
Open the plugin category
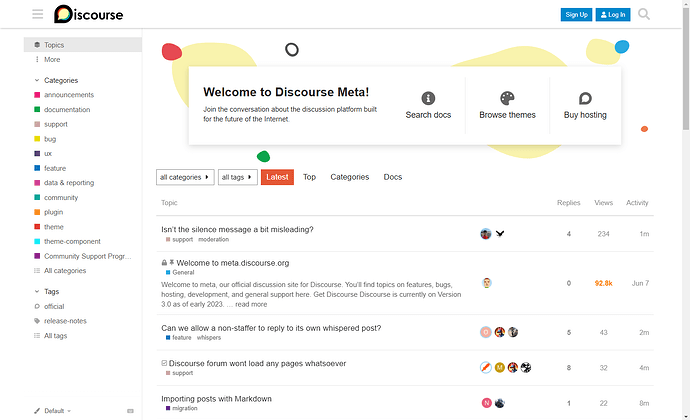(53, 212)
